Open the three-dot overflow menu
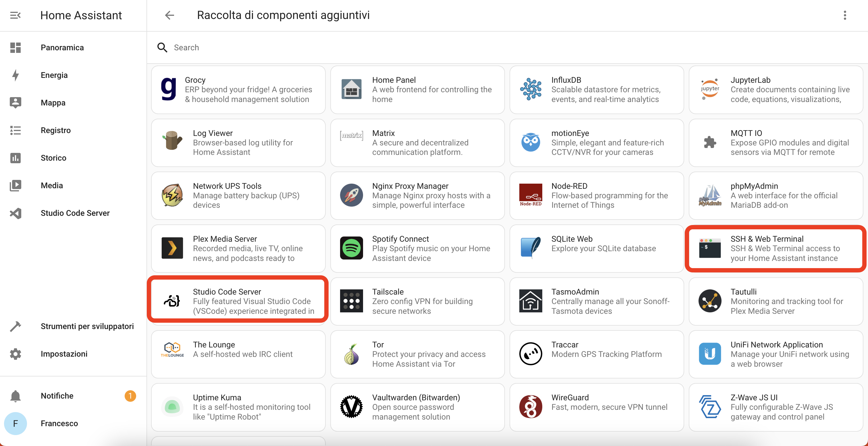 [844, 15]
